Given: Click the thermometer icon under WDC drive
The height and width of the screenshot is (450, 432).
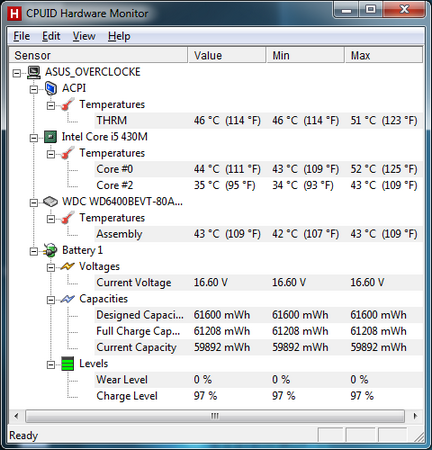Looking at the screenshot, I should coord(67,218).
